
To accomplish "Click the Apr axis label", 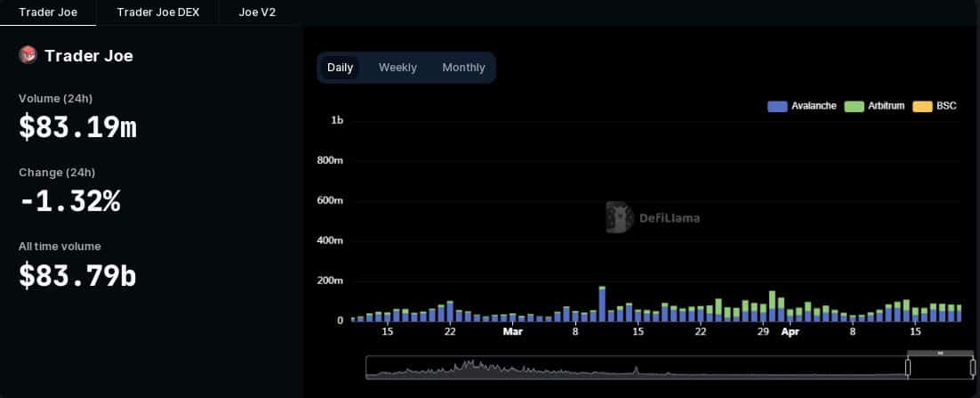I will pyautogui.click(x=791, y=331).
